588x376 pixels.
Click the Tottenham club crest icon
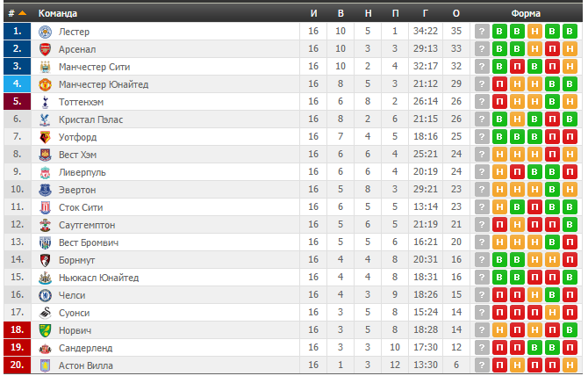44,102
